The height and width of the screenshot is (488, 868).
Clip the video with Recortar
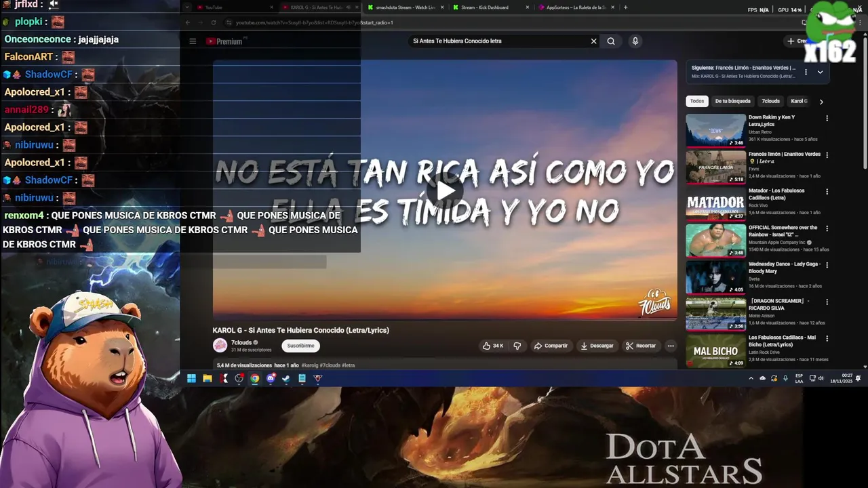click(641, 346)
